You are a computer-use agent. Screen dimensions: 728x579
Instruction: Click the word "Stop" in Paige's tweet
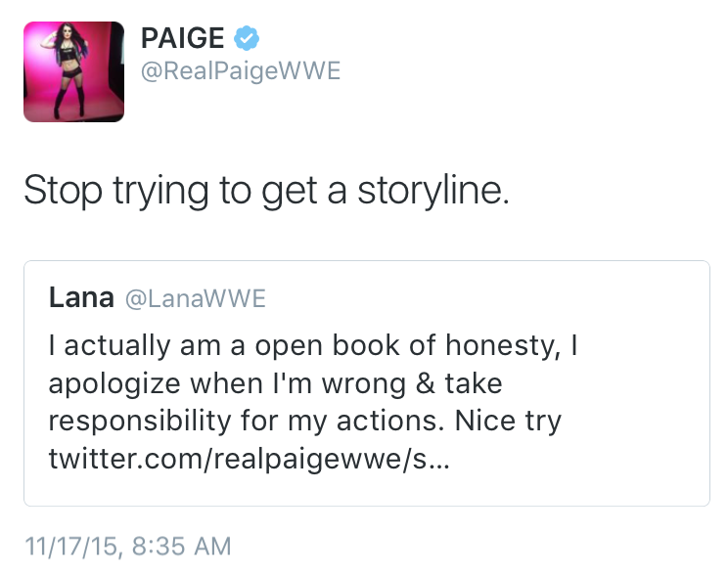[x=60, y=190]
